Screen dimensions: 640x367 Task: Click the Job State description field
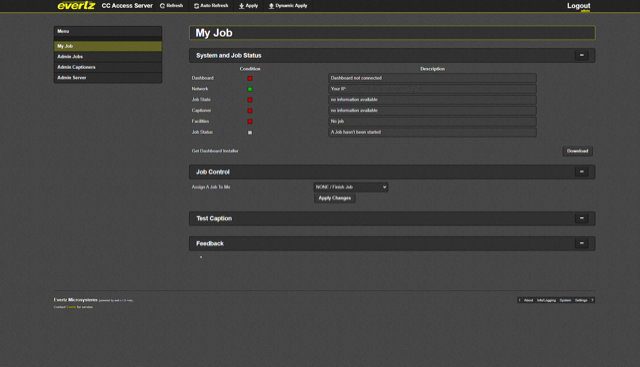pyautogui.click(x=432, y=100)
